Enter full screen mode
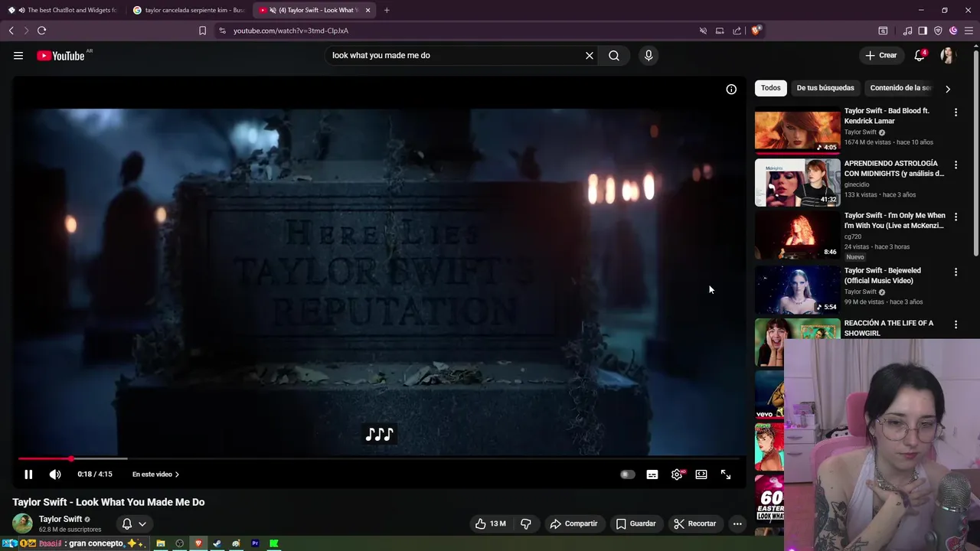980x551 pixels. (726, 474)
